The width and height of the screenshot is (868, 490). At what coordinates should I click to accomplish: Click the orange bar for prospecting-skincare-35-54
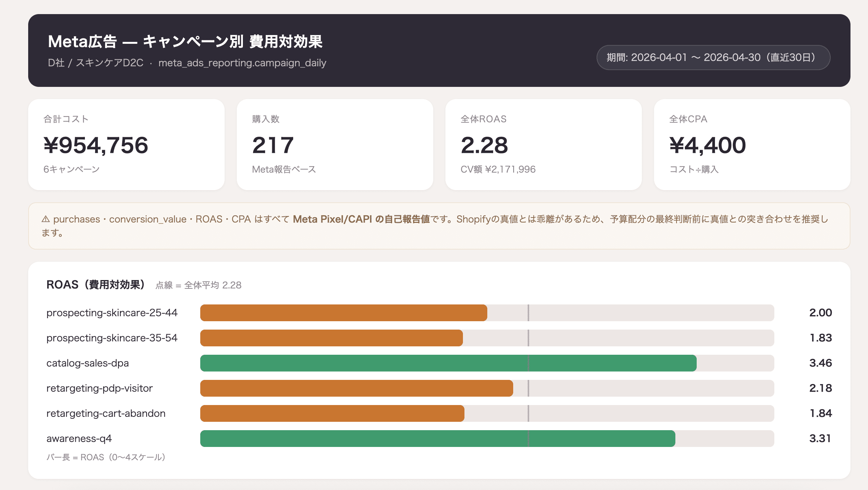(x=332, y=338)
